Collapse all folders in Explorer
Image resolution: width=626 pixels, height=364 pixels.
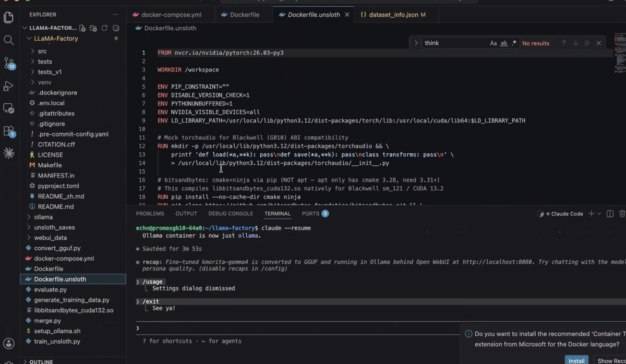116,28
